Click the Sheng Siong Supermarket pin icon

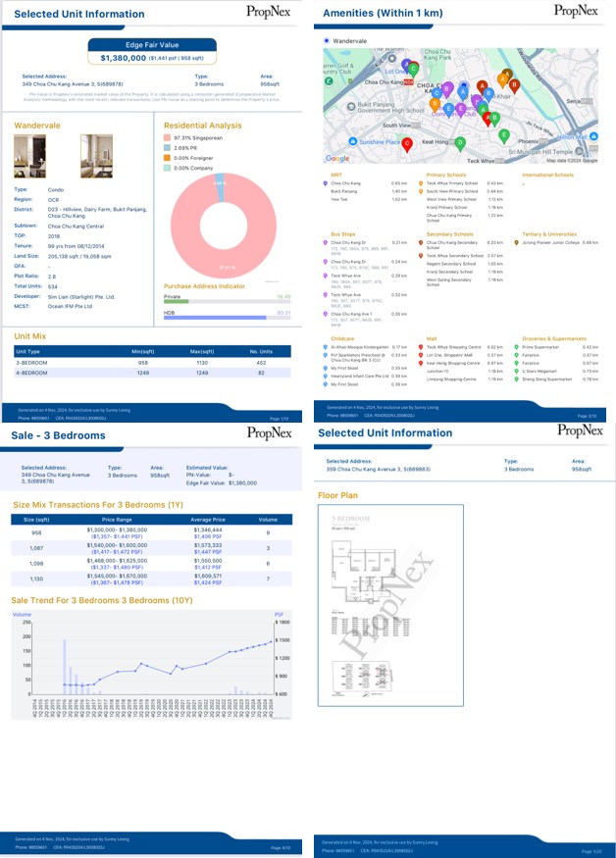pyautogui.click(x=516, y=379)
